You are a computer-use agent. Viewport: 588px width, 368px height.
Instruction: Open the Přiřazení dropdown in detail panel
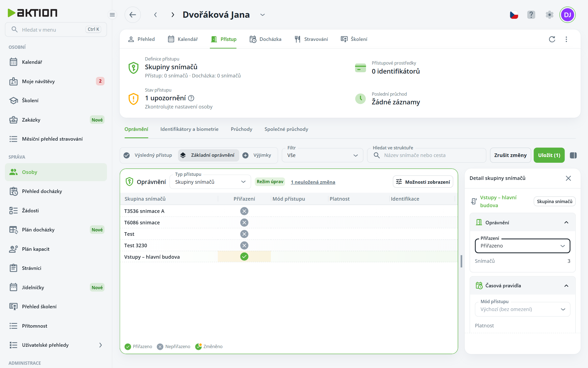coord(522,246)
